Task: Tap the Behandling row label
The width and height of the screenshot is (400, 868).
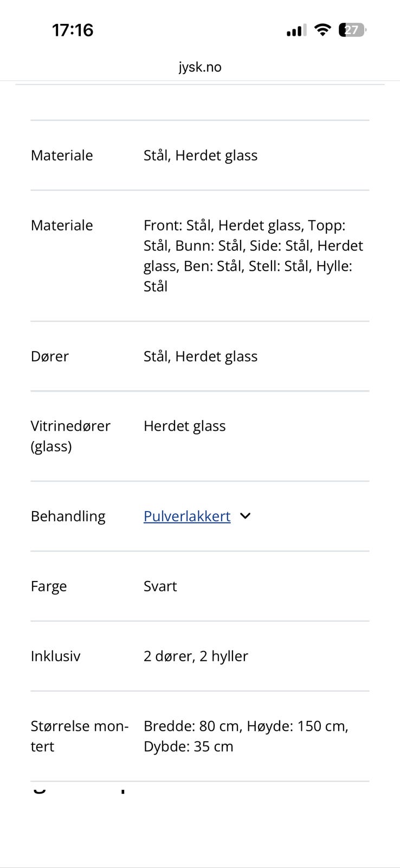Action: [68, 516]
